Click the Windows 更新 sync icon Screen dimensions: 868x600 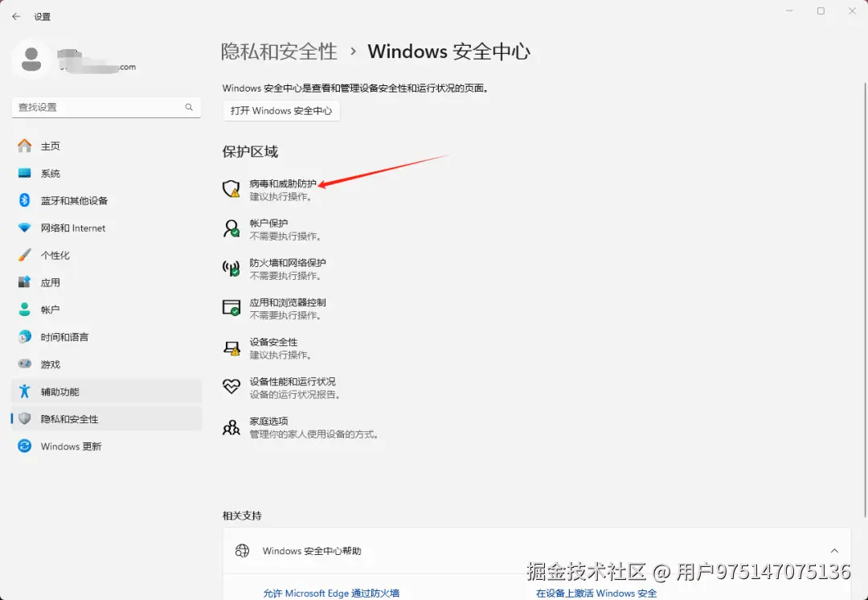click(24, 446)
